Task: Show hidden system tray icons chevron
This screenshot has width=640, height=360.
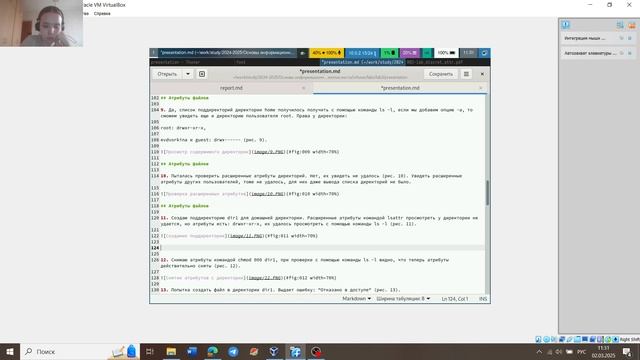Action: pyautogui.click(x=539, y=352)
